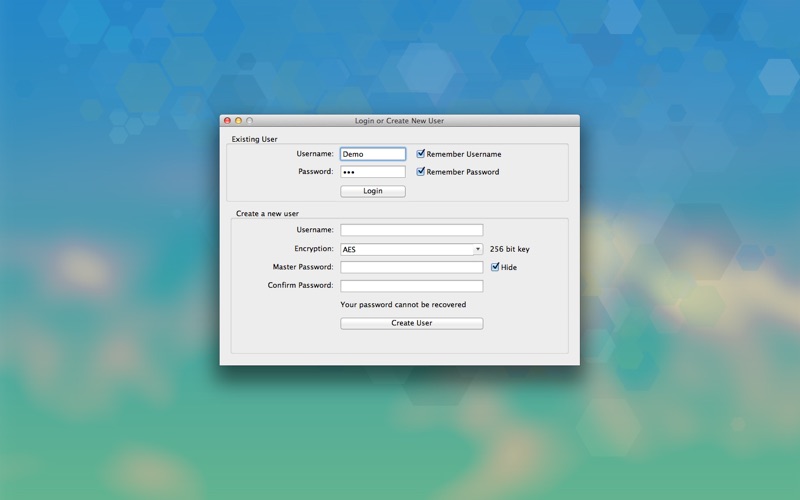Click 'Your password cannot be recovered' text

(403, 305)
